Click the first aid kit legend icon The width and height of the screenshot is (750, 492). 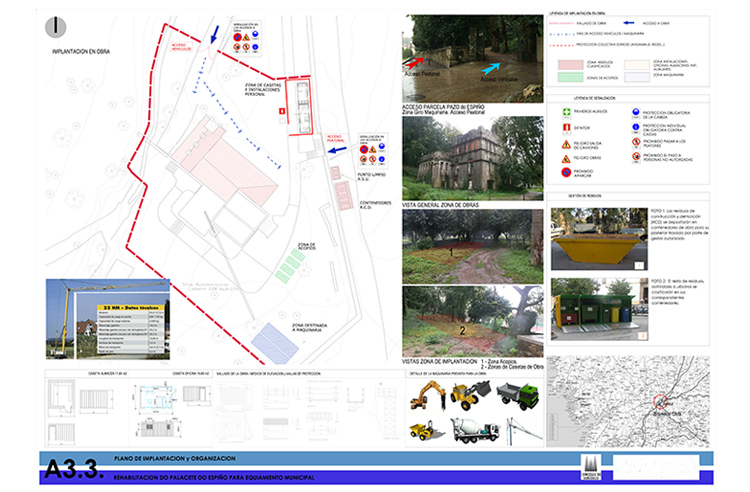point(566,111)
